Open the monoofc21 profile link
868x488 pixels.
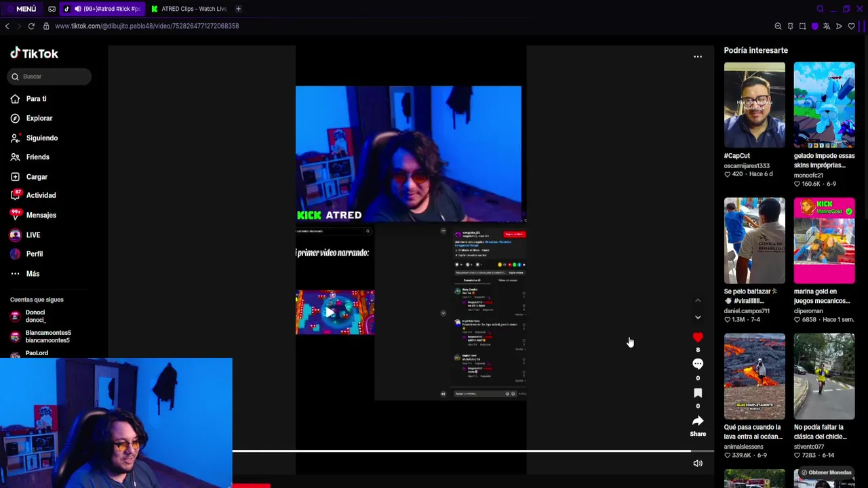(808, 176)
